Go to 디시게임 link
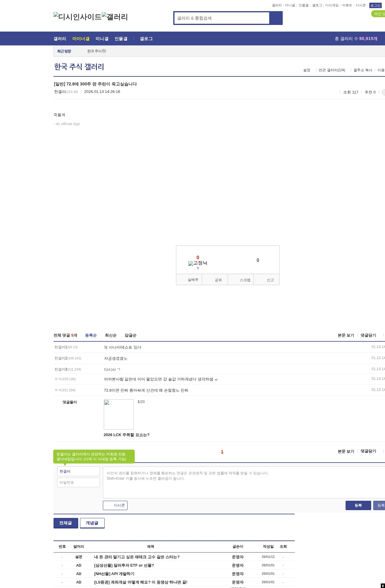 coord(332,5)
